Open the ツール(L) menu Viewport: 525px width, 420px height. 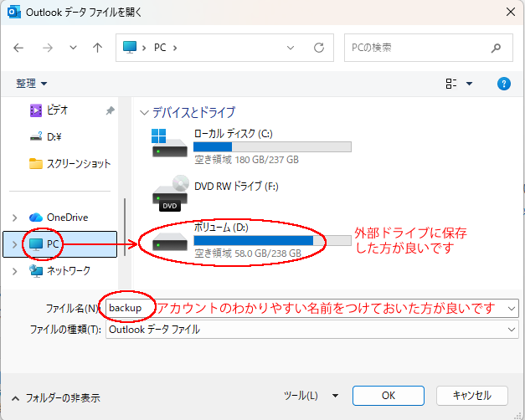311,396
